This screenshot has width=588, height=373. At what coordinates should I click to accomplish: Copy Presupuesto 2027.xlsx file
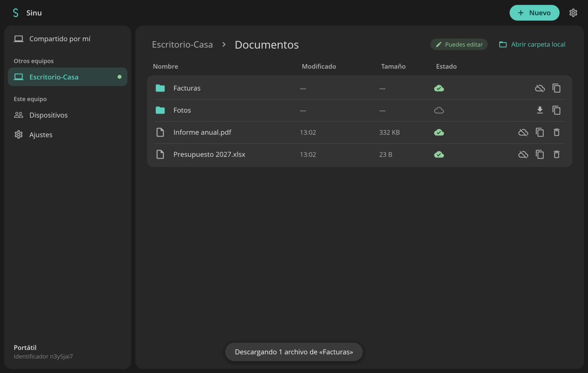pos(540,154)
